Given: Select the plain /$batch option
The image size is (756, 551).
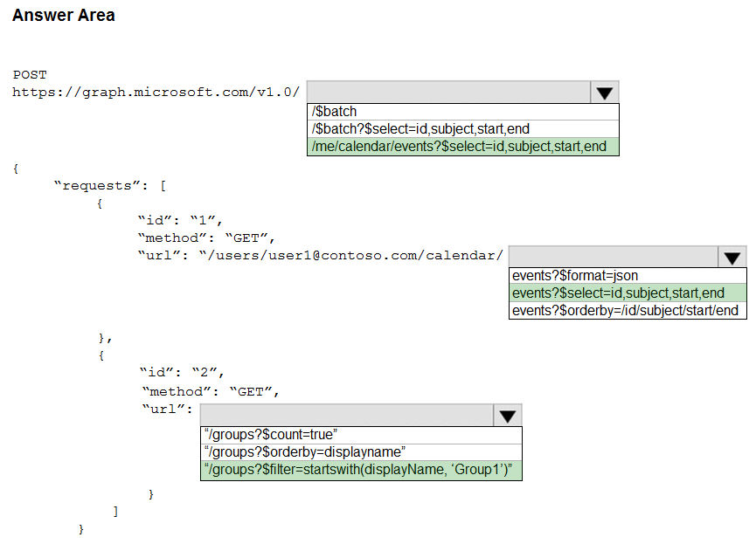Looking at the screenshot, I should pos(463,112).
